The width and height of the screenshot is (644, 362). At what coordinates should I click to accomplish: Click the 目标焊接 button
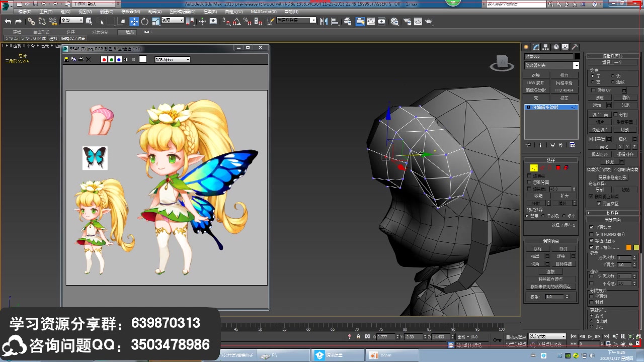[x=563, y=263]
